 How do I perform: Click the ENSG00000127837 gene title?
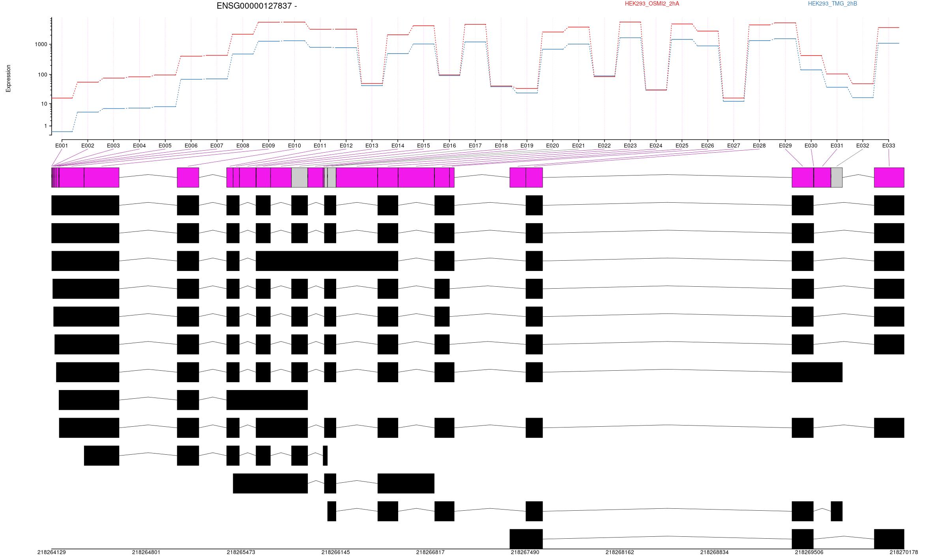[x=256, y=6]
